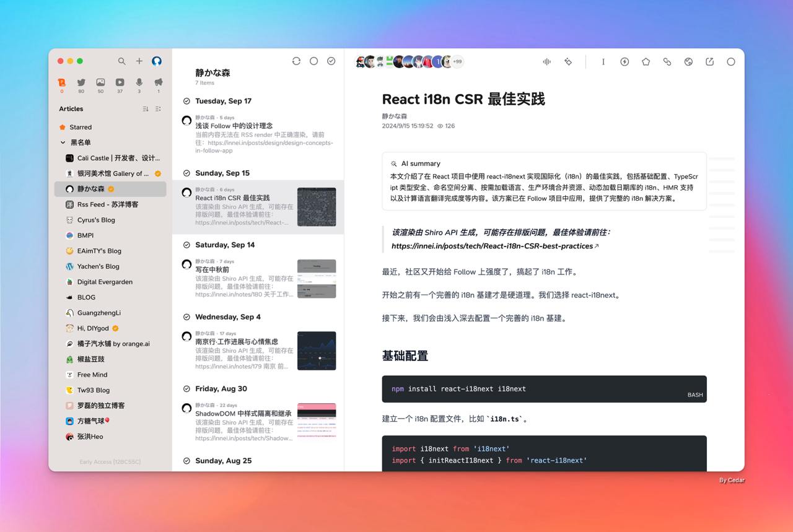This screenshot has width=793, height=532.
Task: Click the text cursor reading-mode icon
Action: (x=603, y=61)
